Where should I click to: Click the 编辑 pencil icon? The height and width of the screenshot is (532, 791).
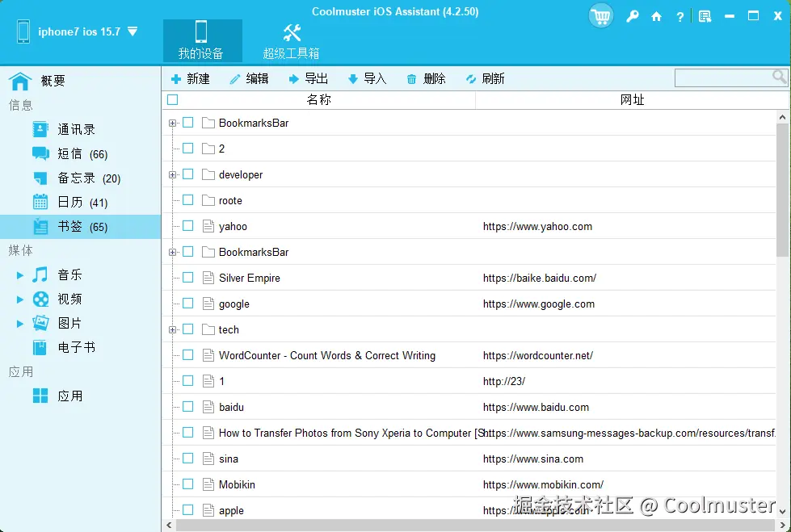[234, 79]
